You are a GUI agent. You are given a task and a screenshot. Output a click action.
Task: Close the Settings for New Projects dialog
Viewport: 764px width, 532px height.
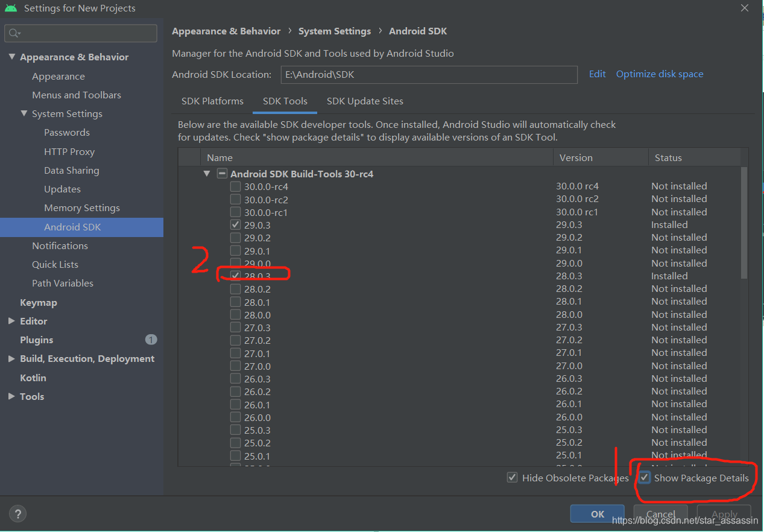(745, 8)
